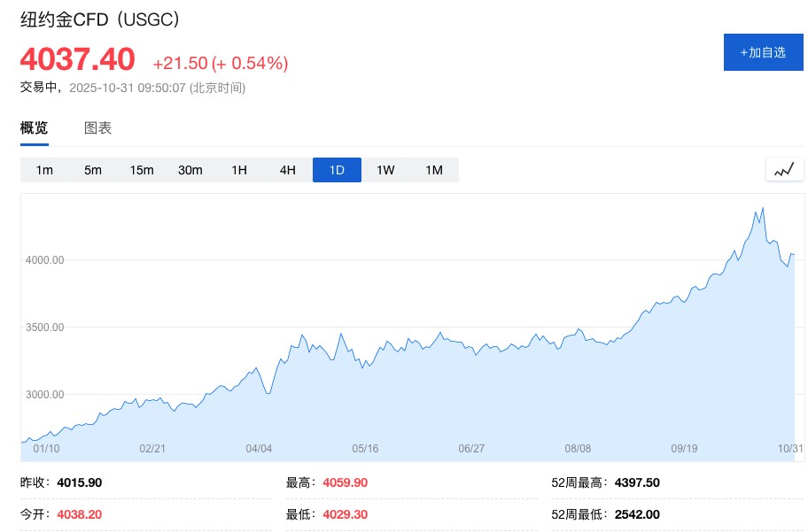Click the 04/04 date on x-axis
808x532 pixels.
point(259,449)
